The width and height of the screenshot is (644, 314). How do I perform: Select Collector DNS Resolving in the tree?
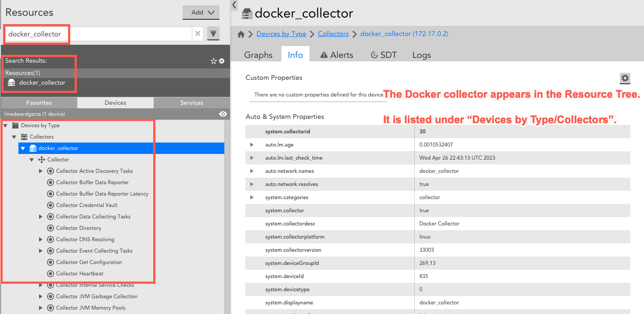(x=85, y=239)
